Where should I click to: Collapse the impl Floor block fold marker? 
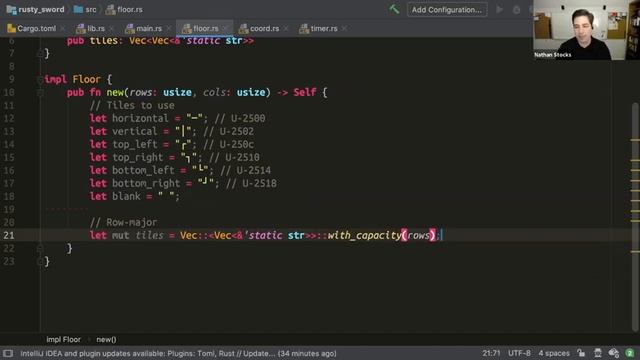tap(40, 80)
